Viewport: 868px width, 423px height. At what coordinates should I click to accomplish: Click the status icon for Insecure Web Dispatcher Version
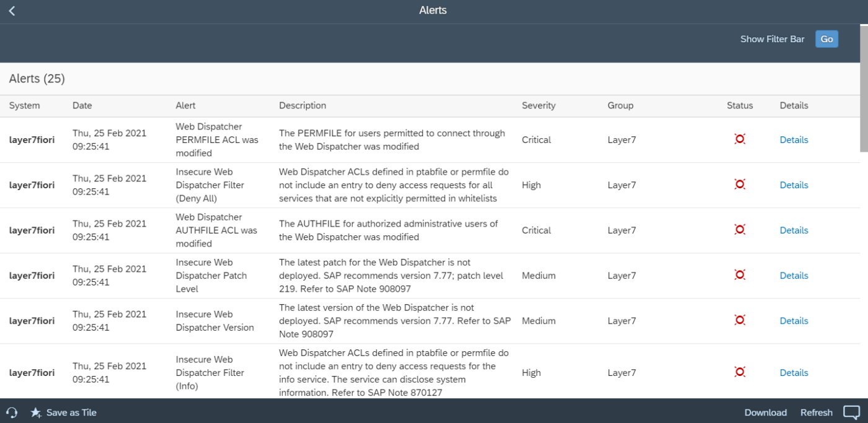point(740,320)
